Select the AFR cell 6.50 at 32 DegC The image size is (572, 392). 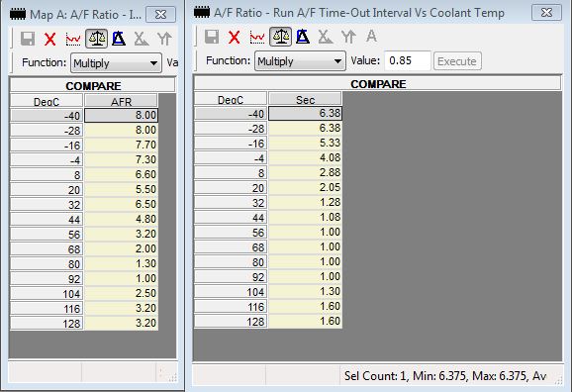coord(121,204)
